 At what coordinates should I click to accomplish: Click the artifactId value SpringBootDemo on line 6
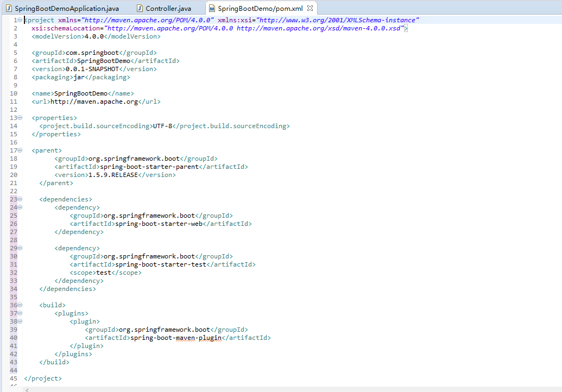pyautogui.click(x=104, y=61)
